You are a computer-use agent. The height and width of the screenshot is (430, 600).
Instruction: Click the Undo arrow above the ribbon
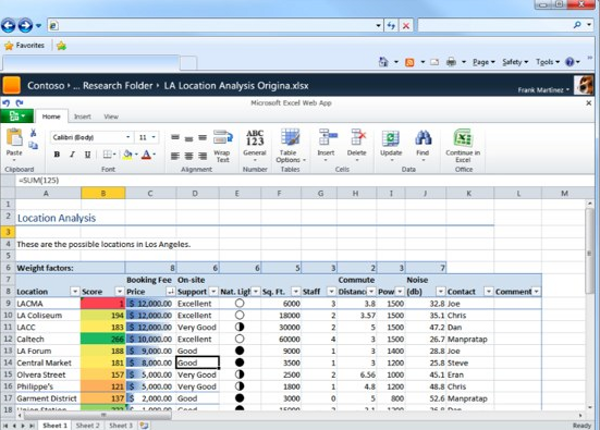[x=6, y=103]
